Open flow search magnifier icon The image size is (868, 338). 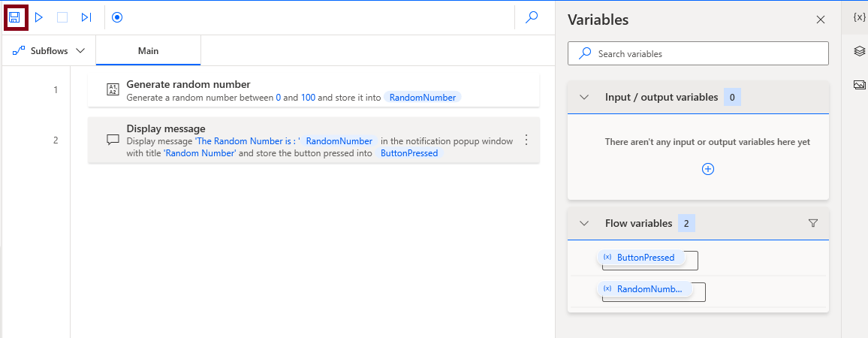532,17
